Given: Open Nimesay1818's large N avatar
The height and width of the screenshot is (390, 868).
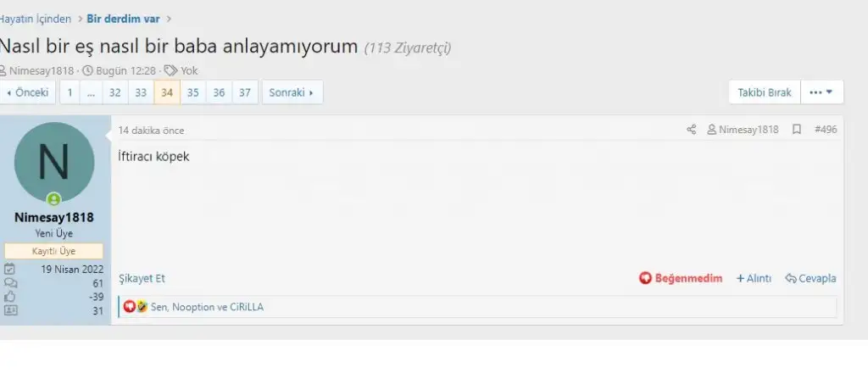Looking at the screenshot, I should point(54,162).
